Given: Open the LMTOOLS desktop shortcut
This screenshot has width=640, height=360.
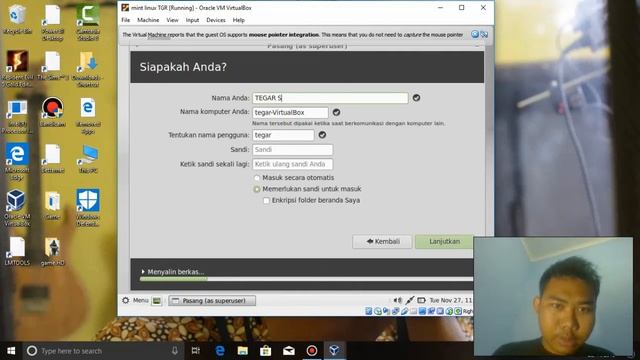Looking at the screenshot, I should tap(17, 251).
